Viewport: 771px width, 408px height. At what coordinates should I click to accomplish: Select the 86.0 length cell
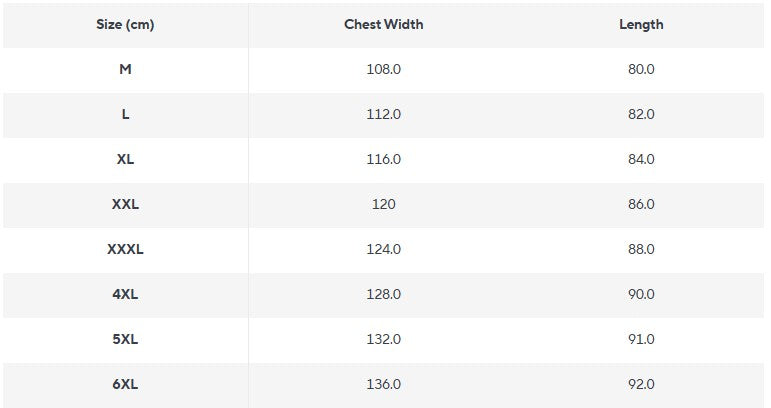pos(641,205)
